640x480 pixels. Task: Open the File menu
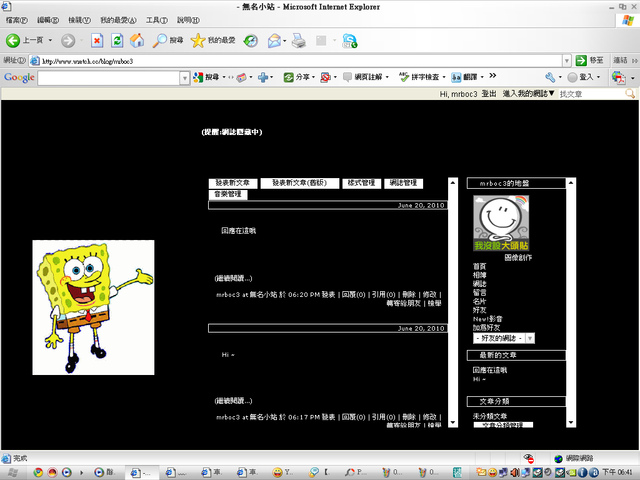16,20
